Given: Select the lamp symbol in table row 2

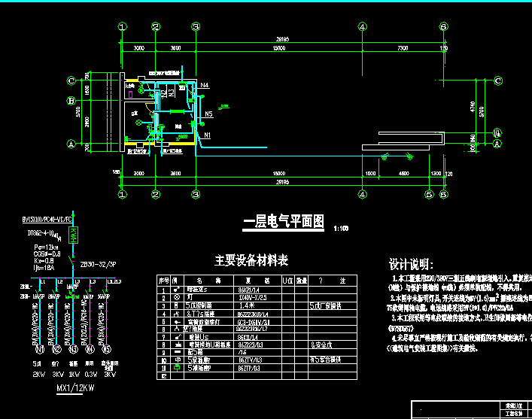Looking at the screenshot, I should (x=176, y=297).
